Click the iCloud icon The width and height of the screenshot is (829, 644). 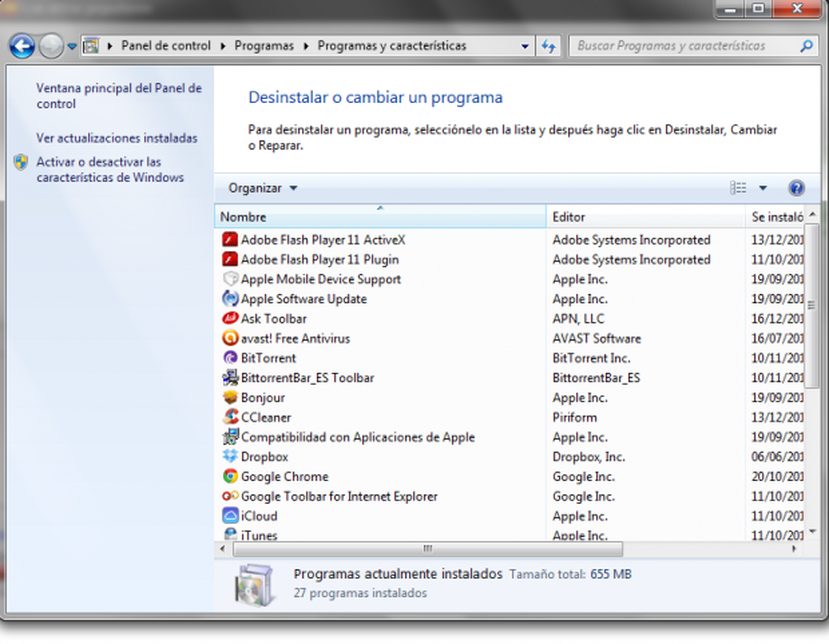(230, 516)
